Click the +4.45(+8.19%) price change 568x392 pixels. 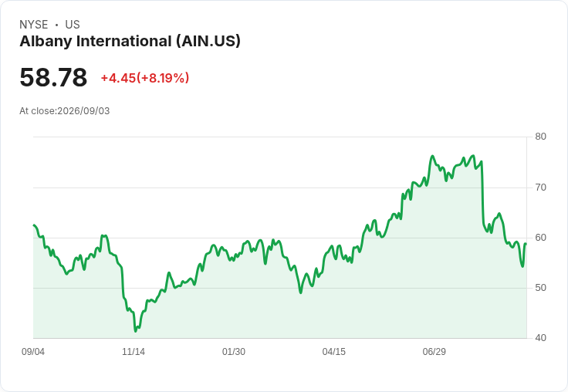145,78
